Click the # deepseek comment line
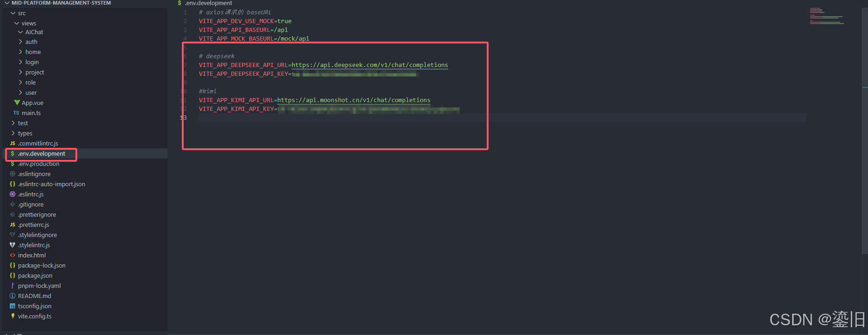 pos(217,56)
